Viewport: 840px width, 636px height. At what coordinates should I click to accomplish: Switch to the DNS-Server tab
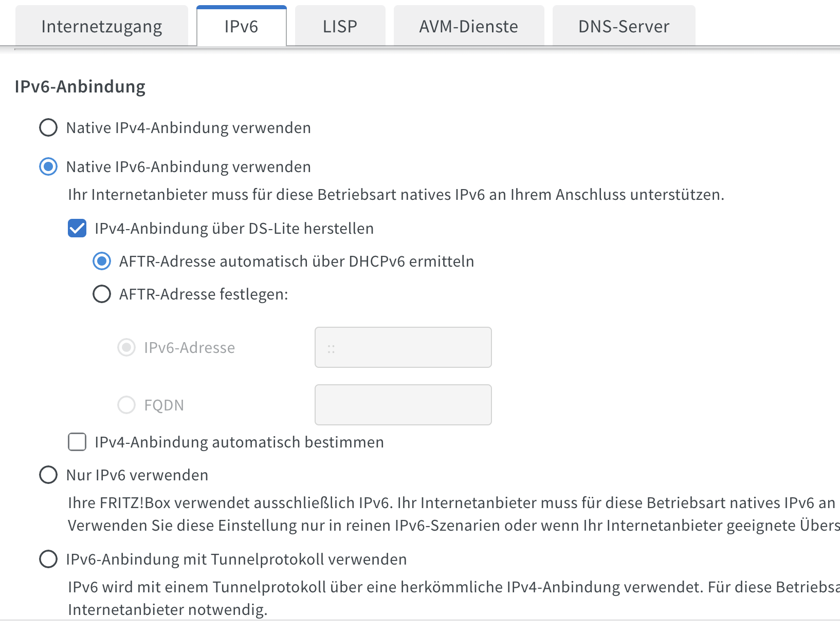tap(624, 26)
